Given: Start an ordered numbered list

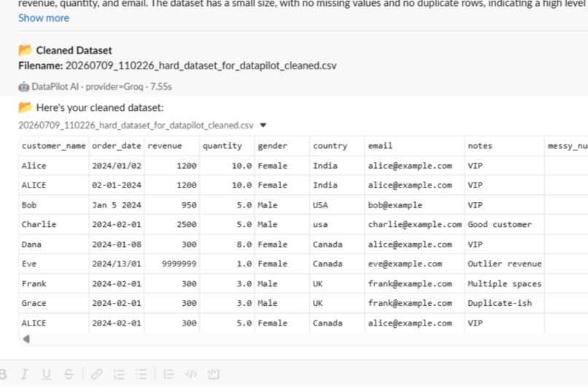Looking at the screenshot, I should pos(119,374).
